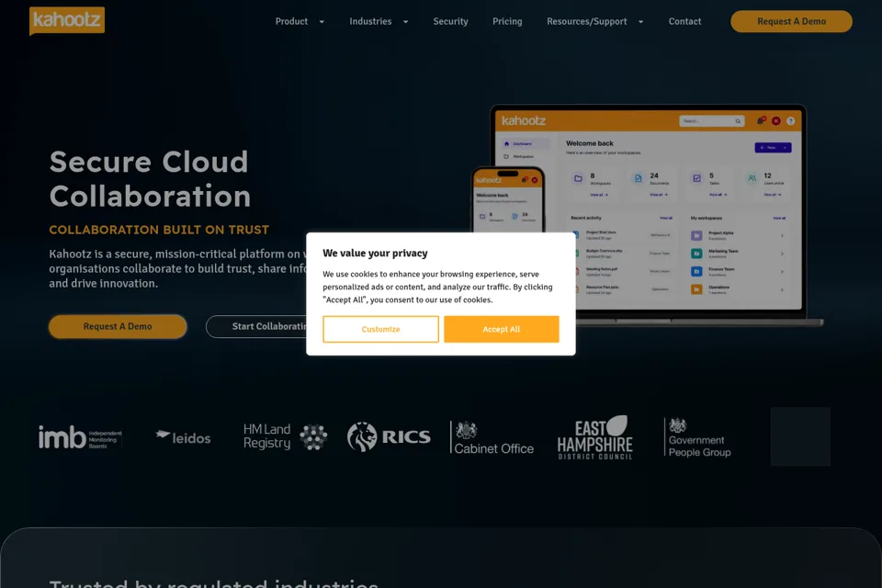882x588 pixels.
Task: Accept all cookies
Action: [502, 329]
